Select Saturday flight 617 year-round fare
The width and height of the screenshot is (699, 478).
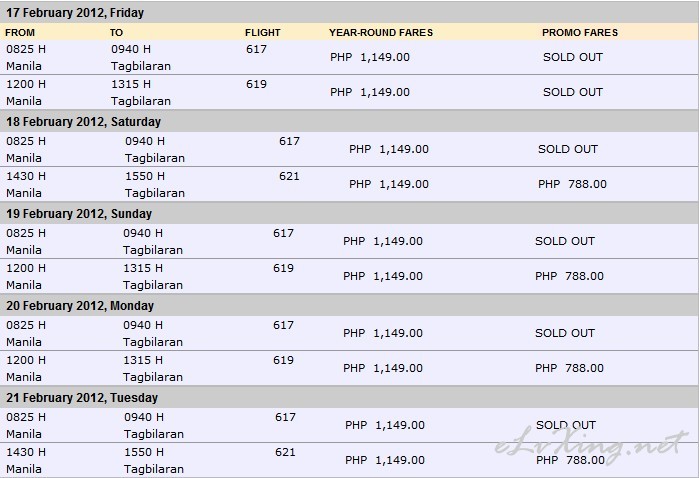(389, 149)
